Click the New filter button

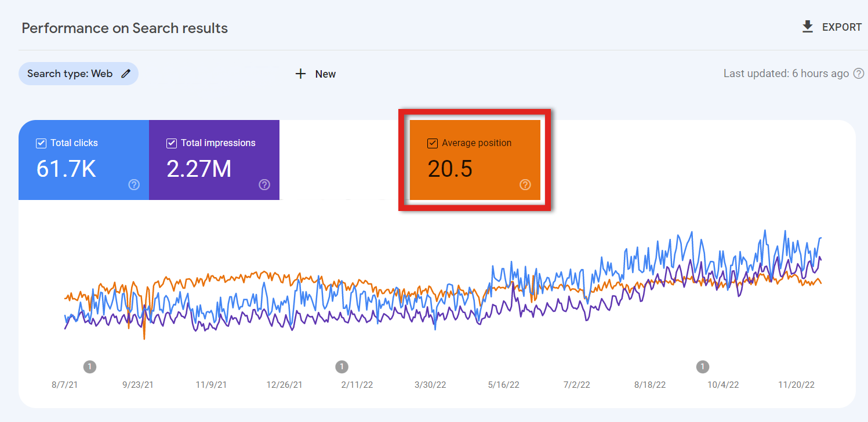point(315,74)
